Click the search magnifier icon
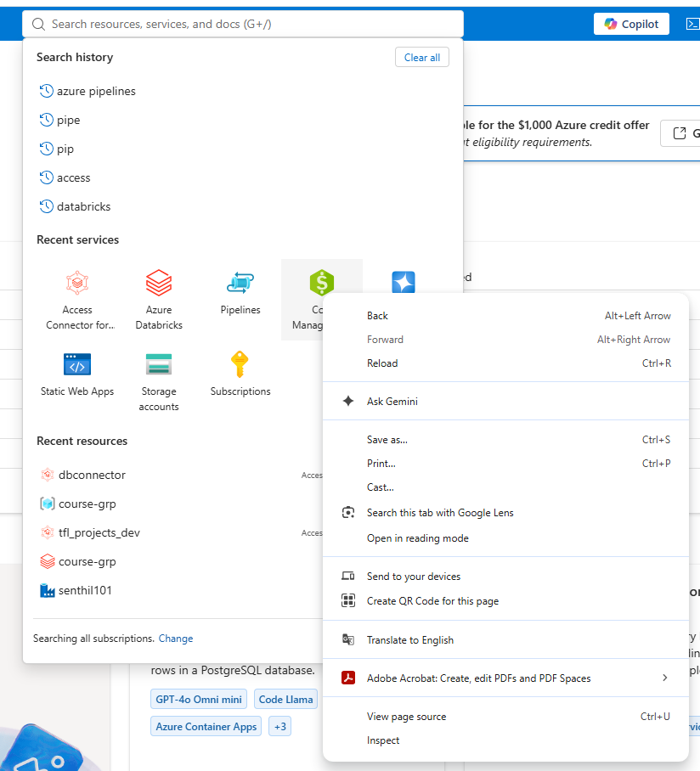700x771 pixels. [38, 24]
